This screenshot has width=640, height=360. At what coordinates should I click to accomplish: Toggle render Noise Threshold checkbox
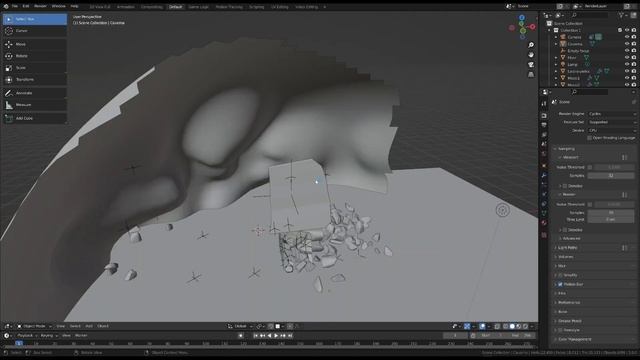point(589,204)
